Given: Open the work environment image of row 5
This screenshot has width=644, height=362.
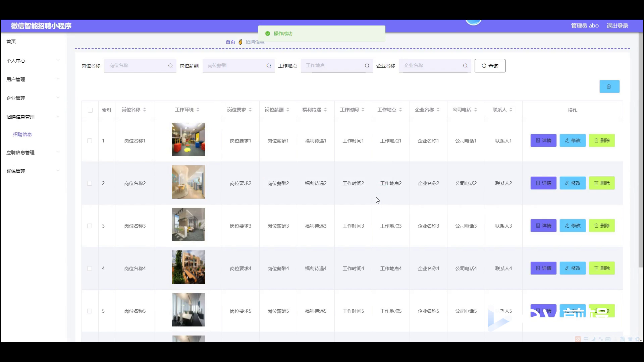Looking at the screenshot, I should [x=189, y=310].
